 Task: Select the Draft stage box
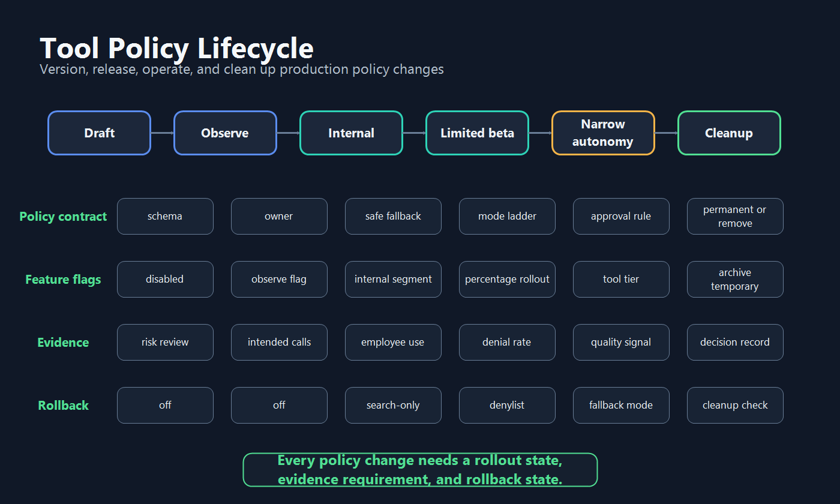(x=99, y=133)
